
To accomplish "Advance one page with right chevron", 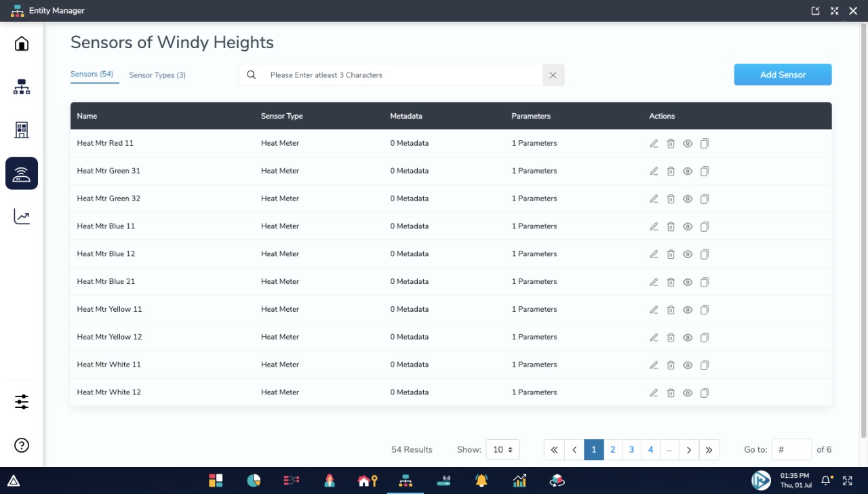I will point(689,449).
